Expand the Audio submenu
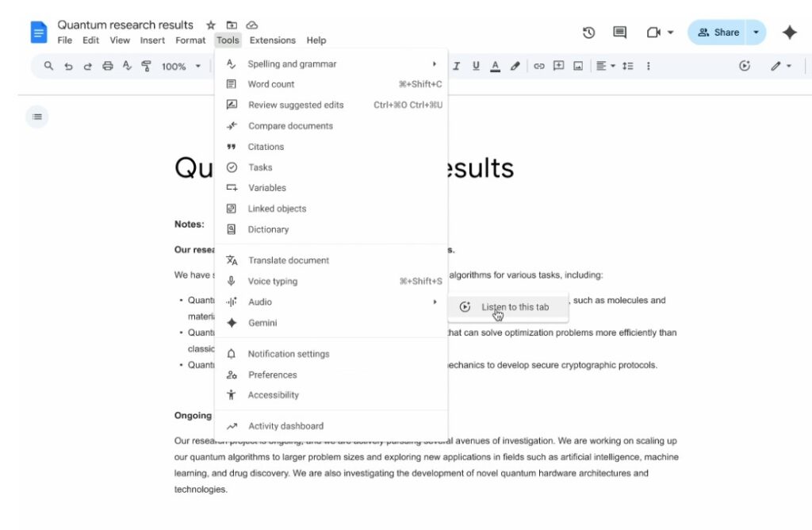The image size is (812, 530). 331,301
